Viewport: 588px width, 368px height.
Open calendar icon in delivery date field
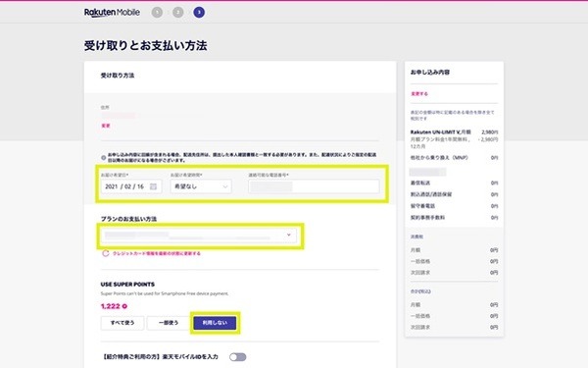click(154, 186)
